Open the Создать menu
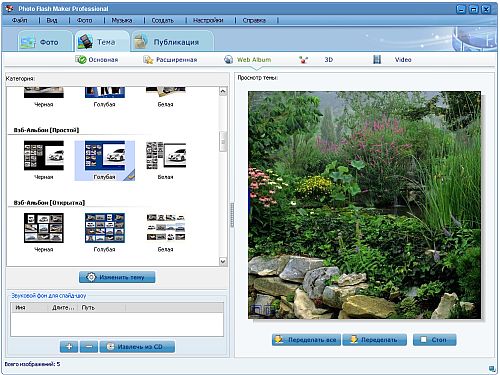500x375 pixels. pyautogui.click(x=163, y=20)
